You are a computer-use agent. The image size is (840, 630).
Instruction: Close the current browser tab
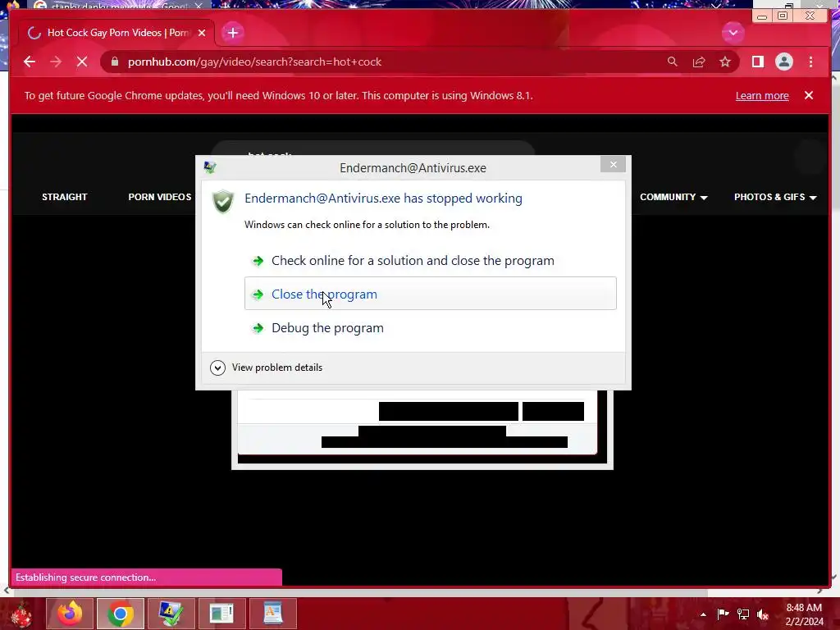202,33
